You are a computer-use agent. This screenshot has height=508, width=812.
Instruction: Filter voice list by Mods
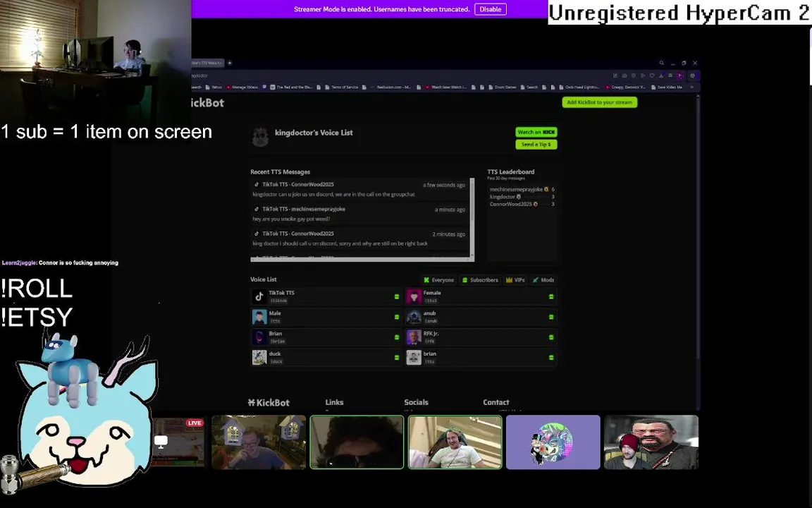543,280
